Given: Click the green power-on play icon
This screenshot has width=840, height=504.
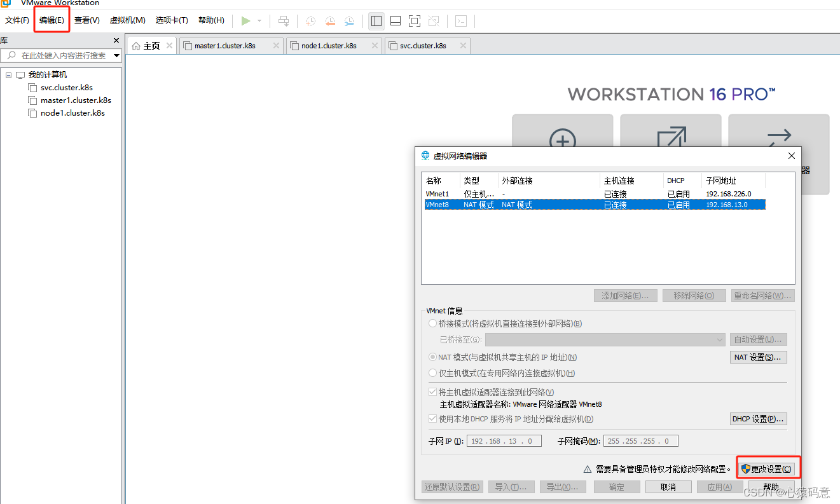Looking at the screenshot, I should 245,21.
